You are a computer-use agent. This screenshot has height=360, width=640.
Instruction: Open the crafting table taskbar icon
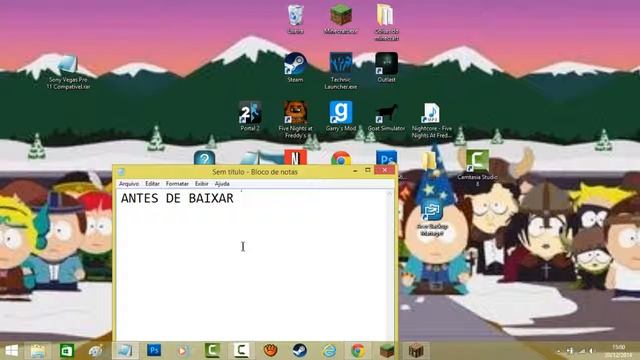[416, 350]
